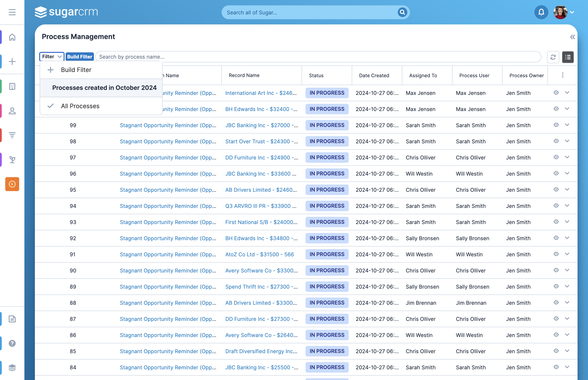
Task: Click the global search magnifier icon
Action: click(402, 12)
